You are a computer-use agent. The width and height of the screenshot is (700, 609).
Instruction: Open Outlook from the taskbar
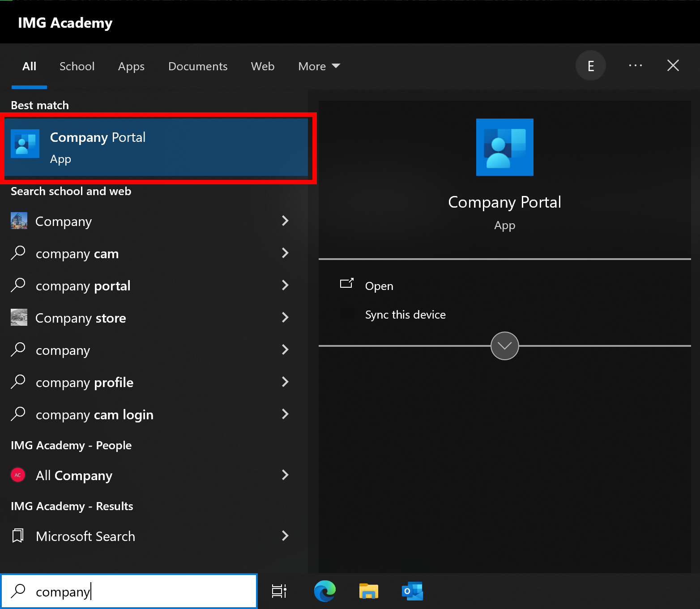click(x=412, y=591)
